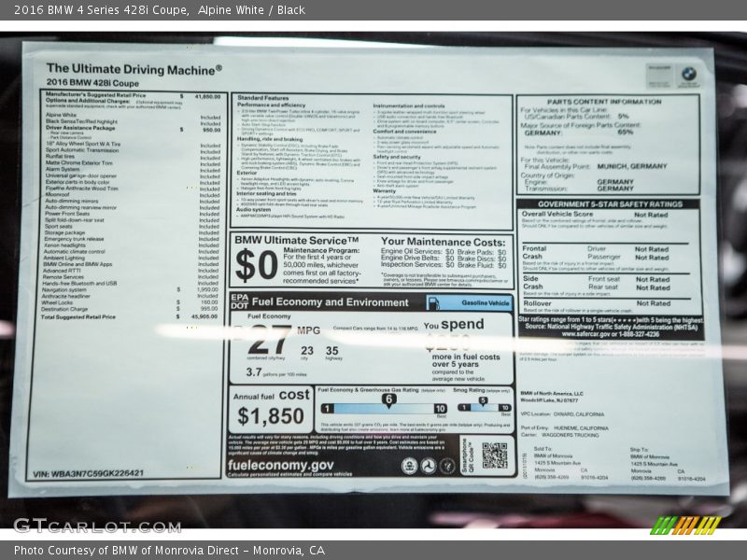
Task: Click the 'Standard Features' heading
Action: coord(263,98)
